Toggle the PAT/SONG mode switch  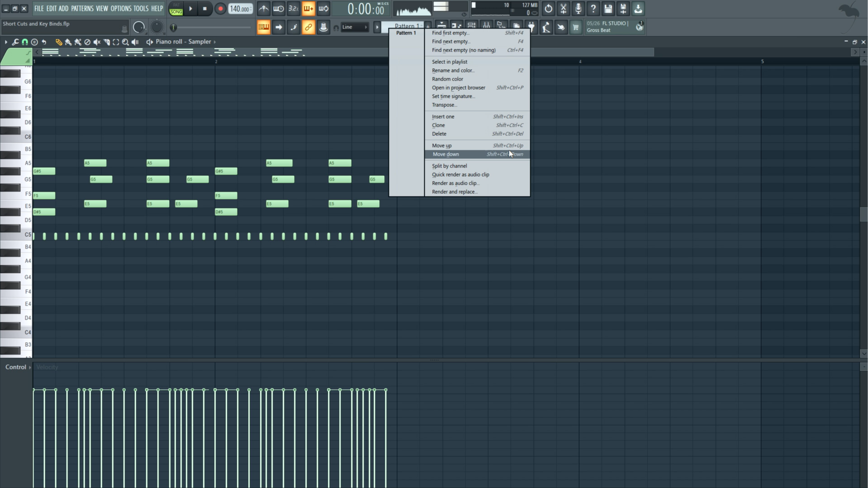tap(176, 9)
